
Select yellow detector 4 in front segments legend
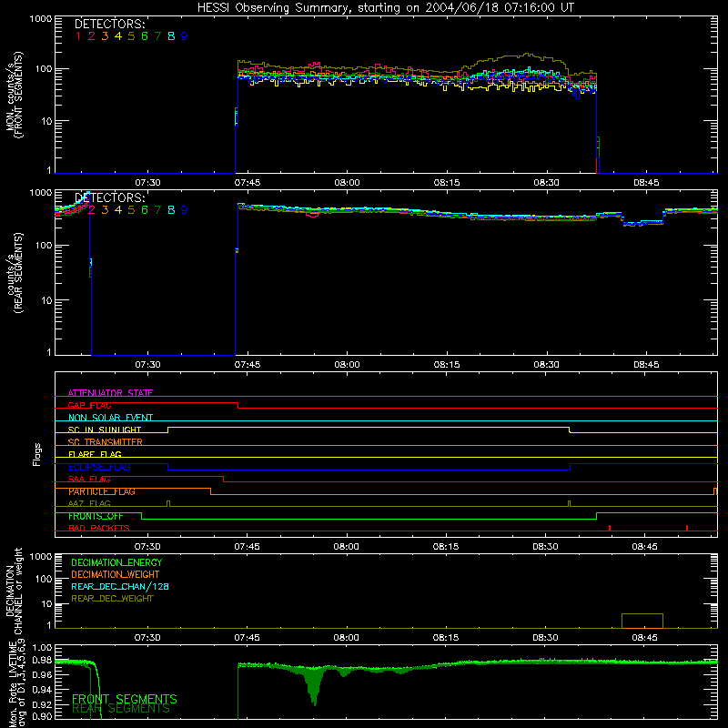pyautogui.click(x=118, y=36)
